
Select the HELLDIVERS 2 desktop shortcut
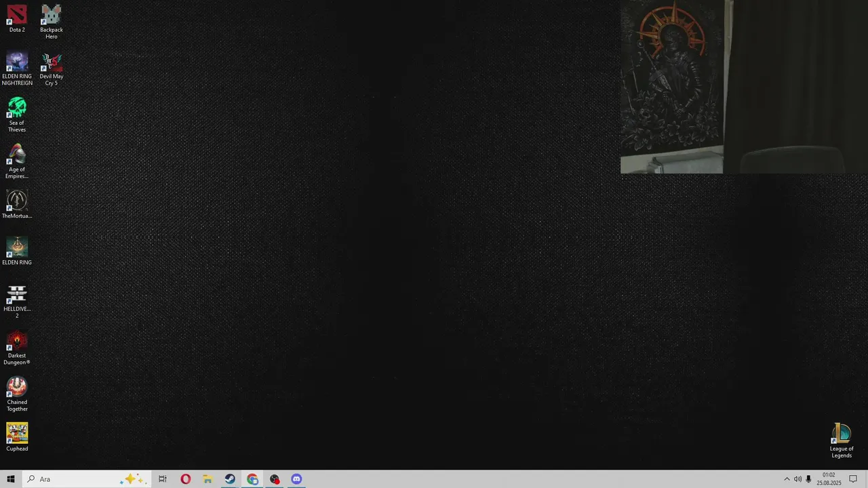tap(17, 302)
